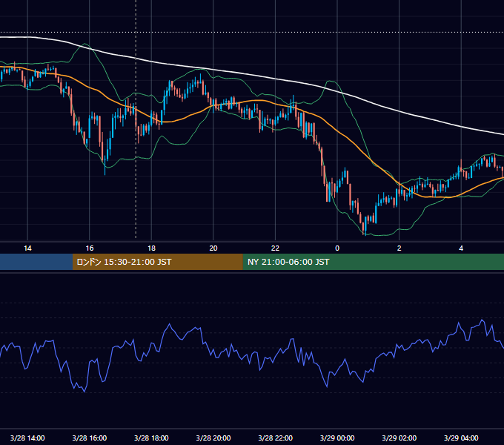Click the 3/28 22:00 date label
Screen dimensions: 504x445
tap(276, 438)
